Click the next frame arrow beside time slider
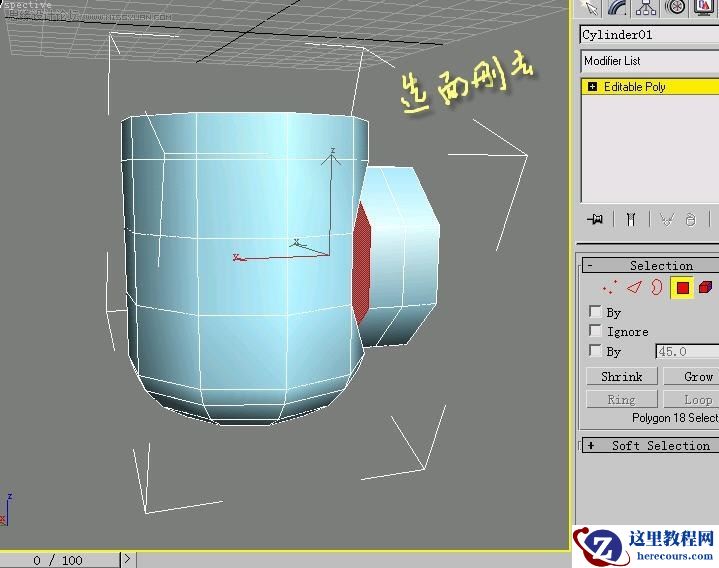The height and width of the screenshot is (568, 719). coord(128,560)
